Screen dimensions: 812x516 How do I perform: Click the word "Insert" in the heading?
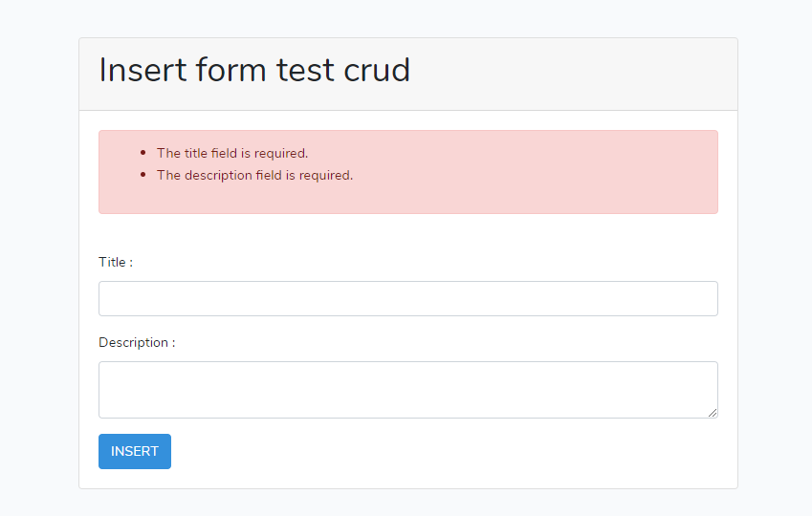click(x=143, y=70)
